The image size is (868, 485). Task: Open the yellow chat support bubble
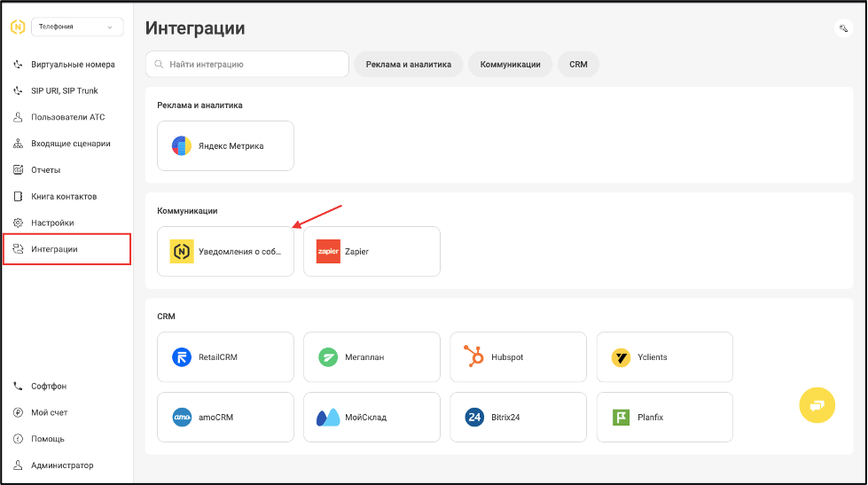tap(817, 405)
